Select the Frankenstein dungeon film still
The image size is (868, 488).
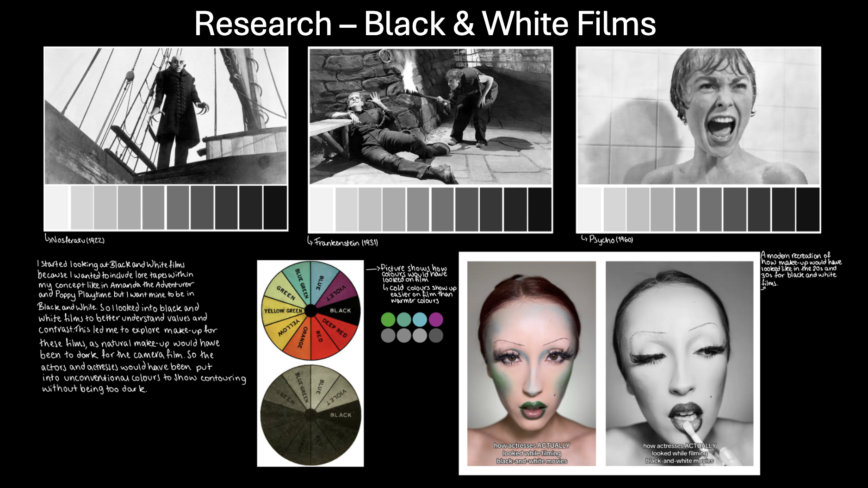430,116
